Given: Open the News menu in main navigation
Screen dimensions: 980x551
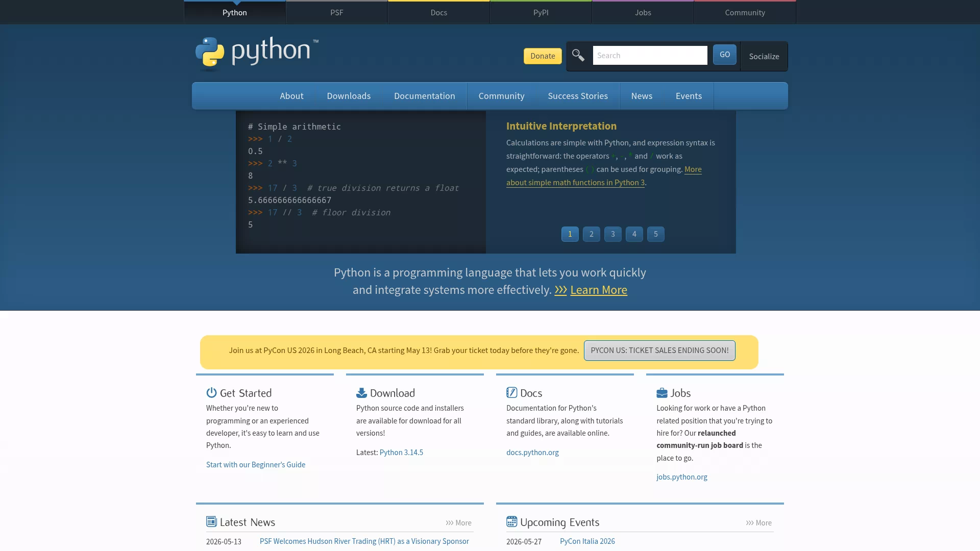Looking at the screenshot, I should tap(642, 96).
